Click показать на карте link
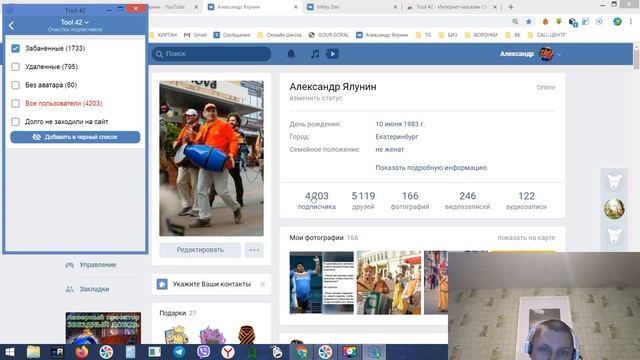 [x=526, y=238]
